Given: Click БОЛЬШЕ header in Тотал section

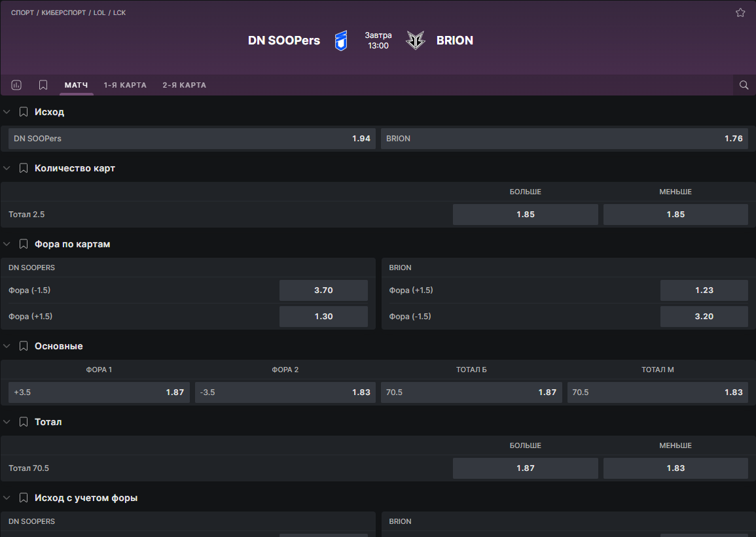Looking at the screenshot, I should [x=525, y=445].
